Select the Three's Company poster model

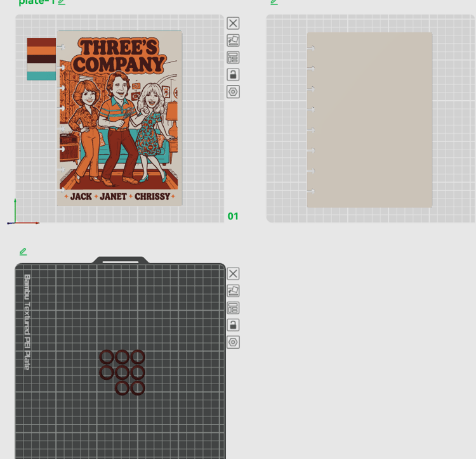coord(119,118)
